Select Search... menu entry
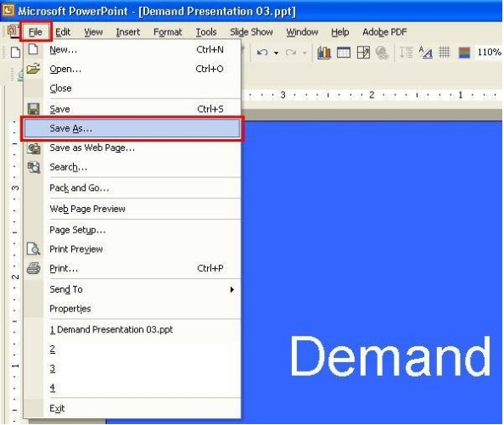 point(132,167)
